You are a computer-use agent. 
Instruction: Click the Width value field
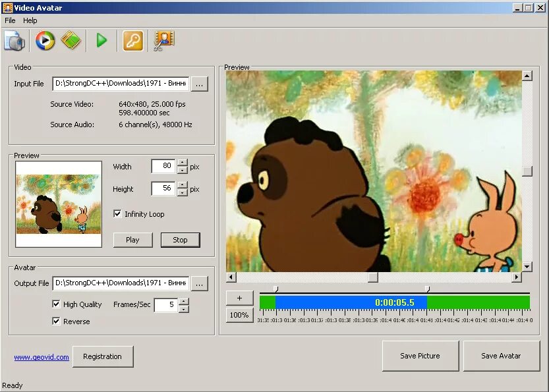pos(163,166)
